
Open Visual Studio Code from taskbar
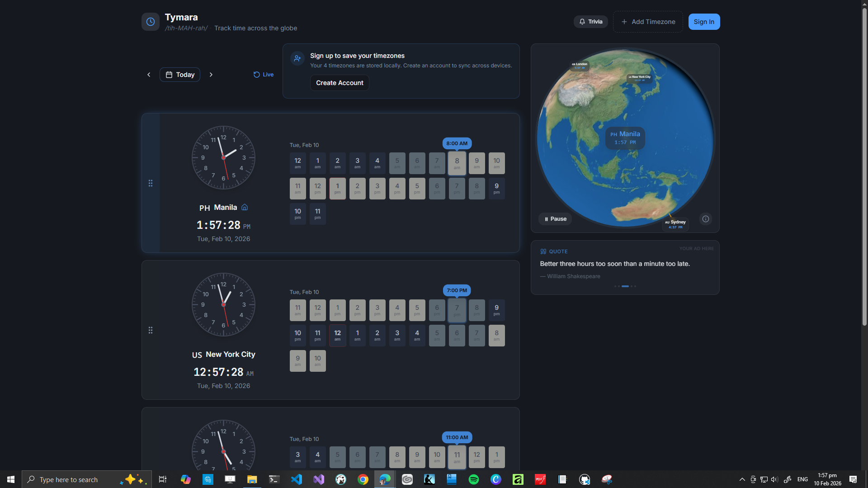[296, 479]
